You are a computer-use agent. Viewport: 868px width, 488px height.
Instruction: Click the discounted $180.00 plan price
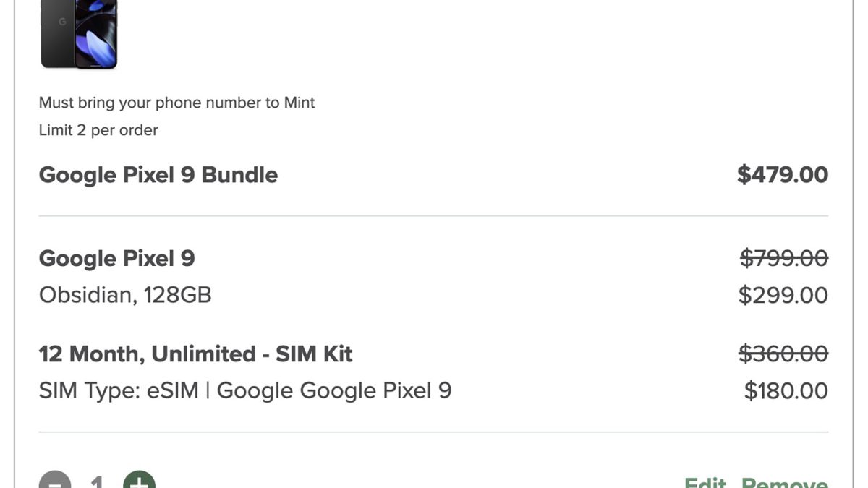786,391
